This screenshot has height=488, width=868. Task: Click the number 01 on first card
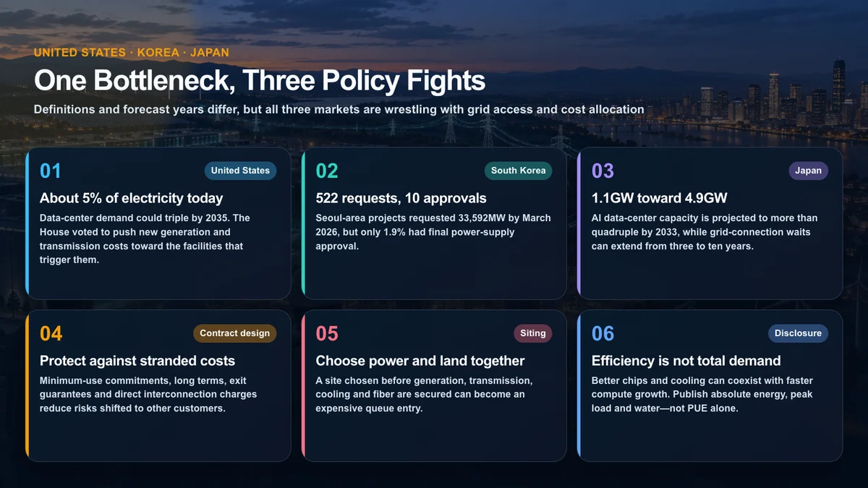[51, 171]
